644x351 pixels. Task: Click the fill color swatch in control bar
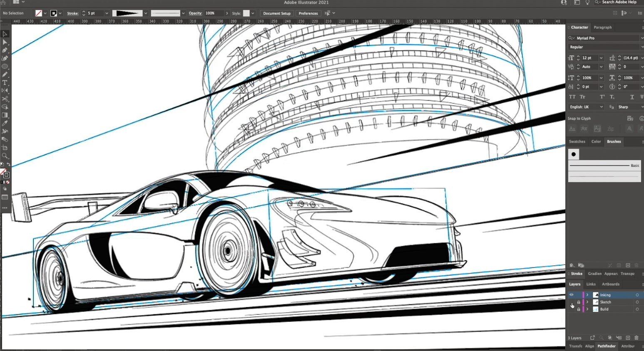point(39,13)
